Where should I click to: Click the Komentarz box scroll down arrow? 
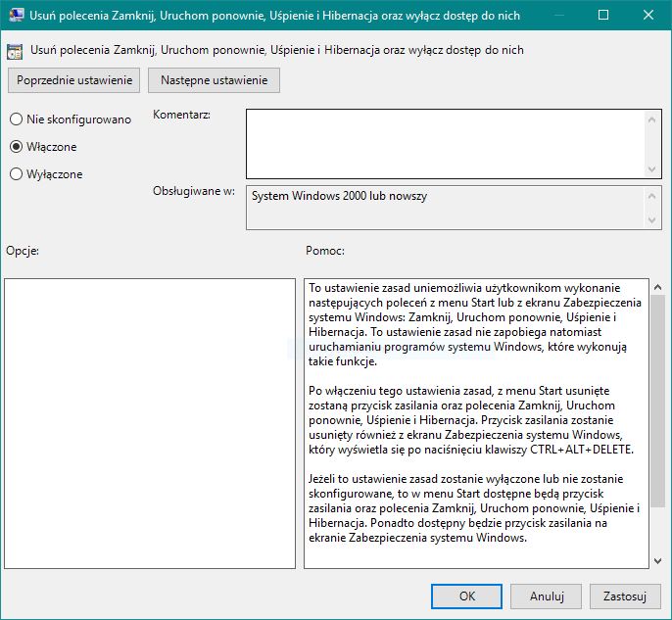pos(651,169)
